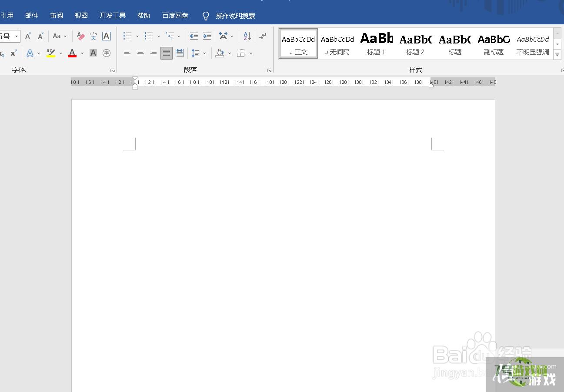
Task: Apply superscript formatting
Action: pyautogui.click(x=14, y=53)
